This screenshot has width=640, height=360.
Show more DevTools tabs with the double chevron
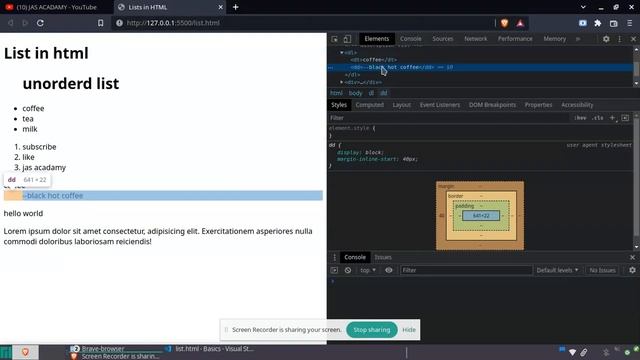tap(578, 39)
